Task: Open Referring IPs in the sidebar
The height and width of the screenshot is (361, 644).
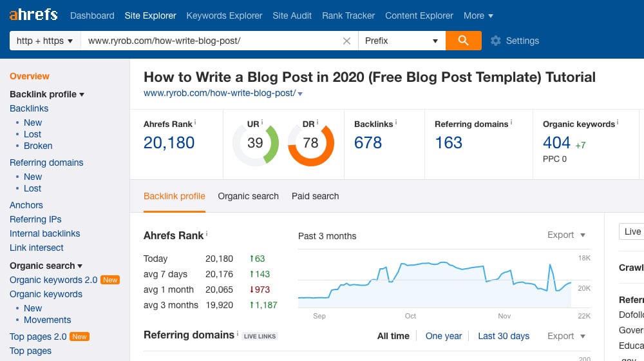Action: (35, 219)
